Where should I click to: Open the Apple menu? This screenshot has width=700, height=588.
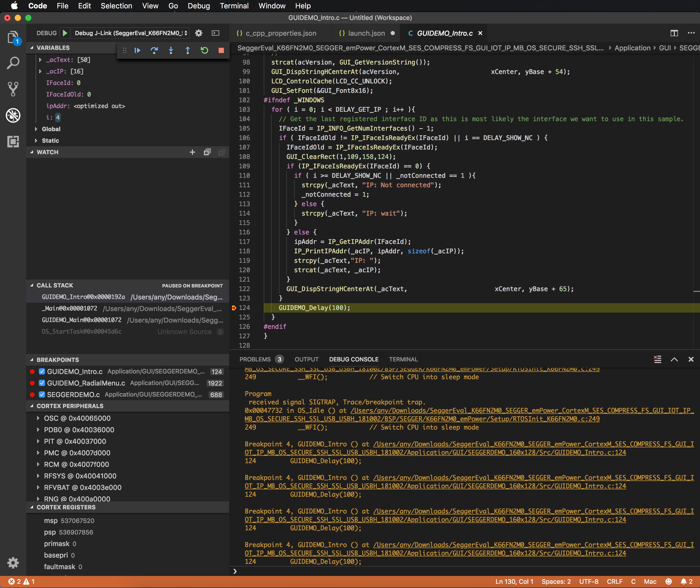[x=14, y=6]
